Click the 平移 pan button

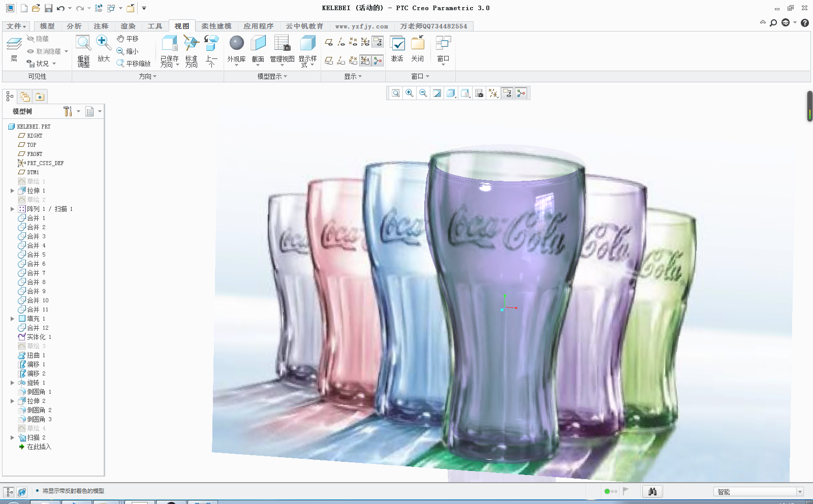click(x=128, y=39)
